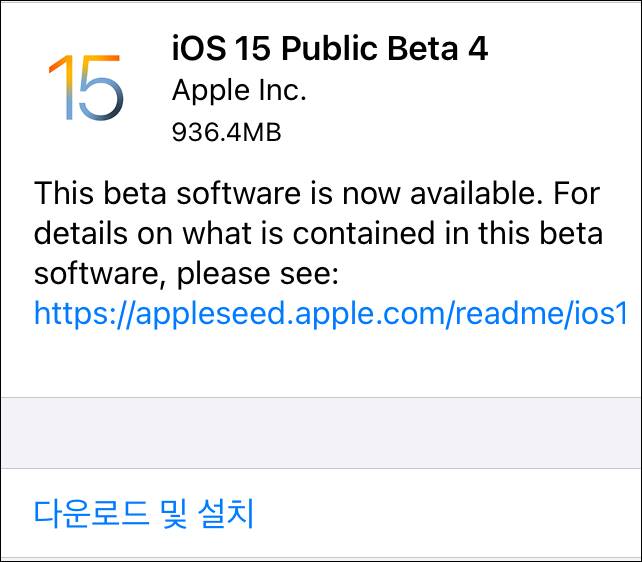
Task: Tap the word "contained" in the description
Action: (x=398, y=233)
